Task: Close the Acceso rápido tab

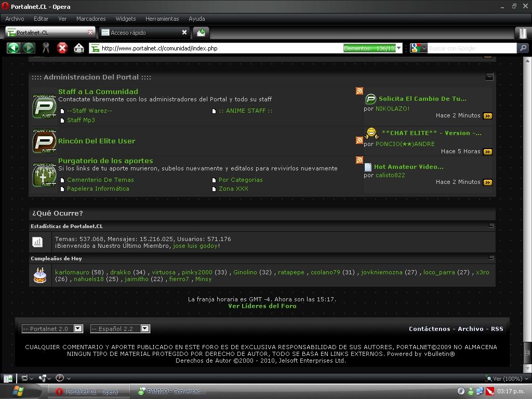Action: (x=184, y=32)
